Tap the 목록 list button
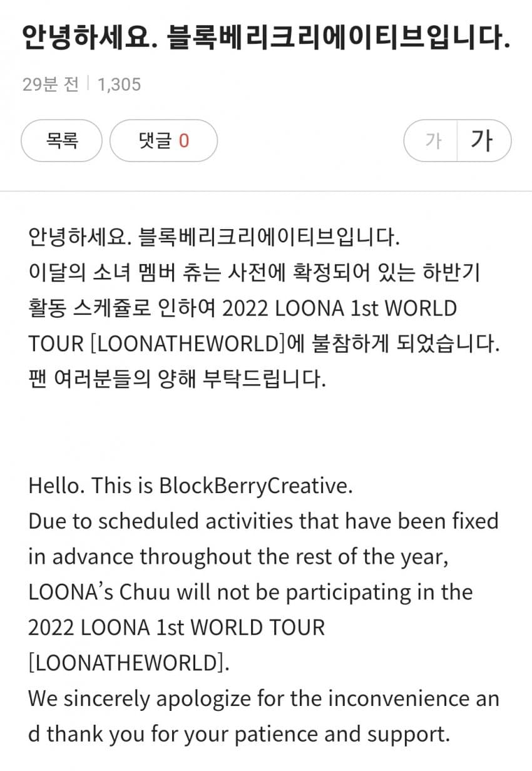The height and width of the screenshot is (771, 532). (x=61, y=141)
